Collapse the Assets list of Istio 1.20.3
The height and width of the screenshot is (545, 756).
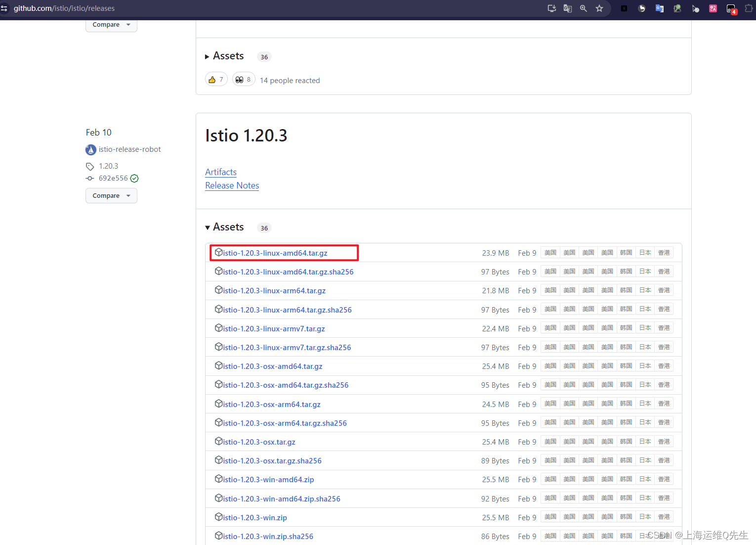[225, 227]
